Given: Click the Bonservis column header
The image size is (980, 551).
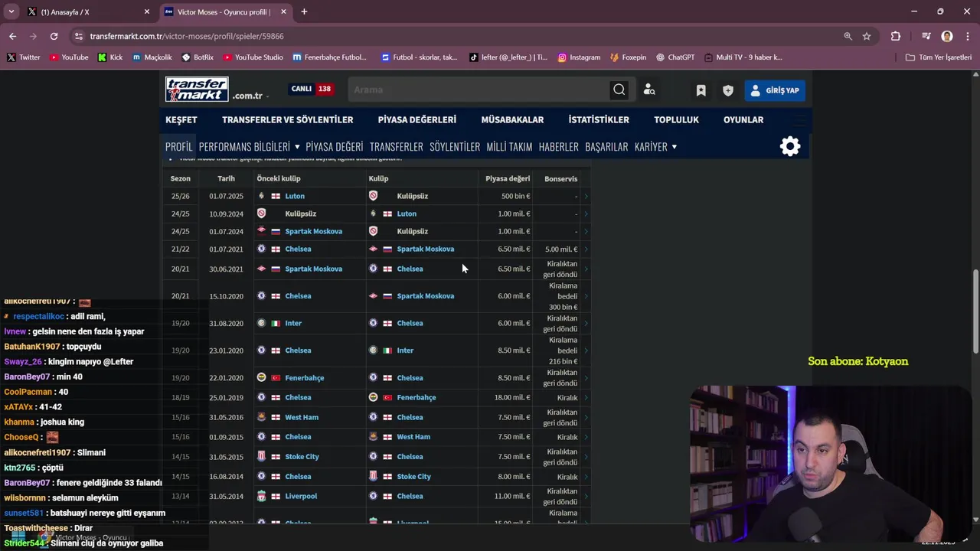Looking at the screenshot, I should (561, 178).
